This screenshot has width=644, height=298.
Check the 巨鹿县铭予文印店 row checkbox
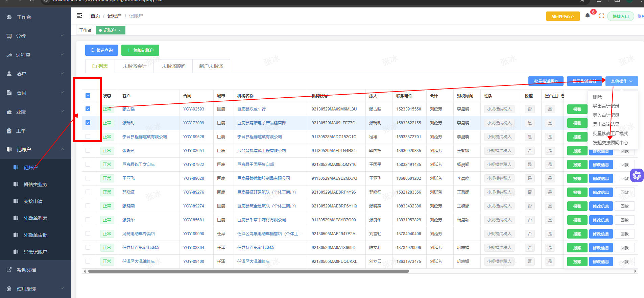[88, 164]
